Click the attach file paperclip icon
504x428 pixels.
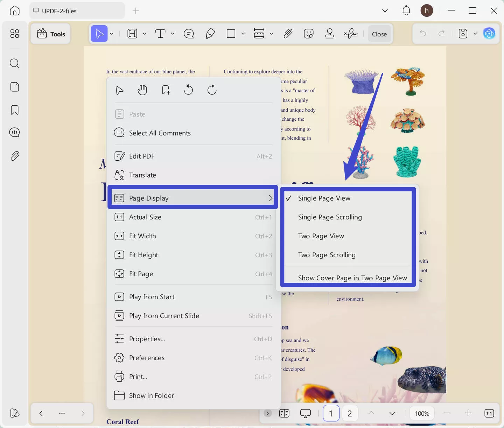288,34
